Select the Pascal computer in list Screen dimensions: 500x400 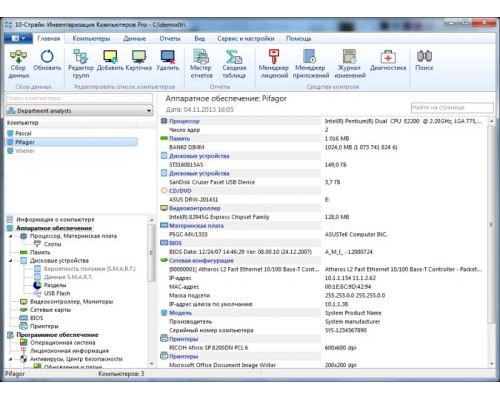tap(23, 133)
